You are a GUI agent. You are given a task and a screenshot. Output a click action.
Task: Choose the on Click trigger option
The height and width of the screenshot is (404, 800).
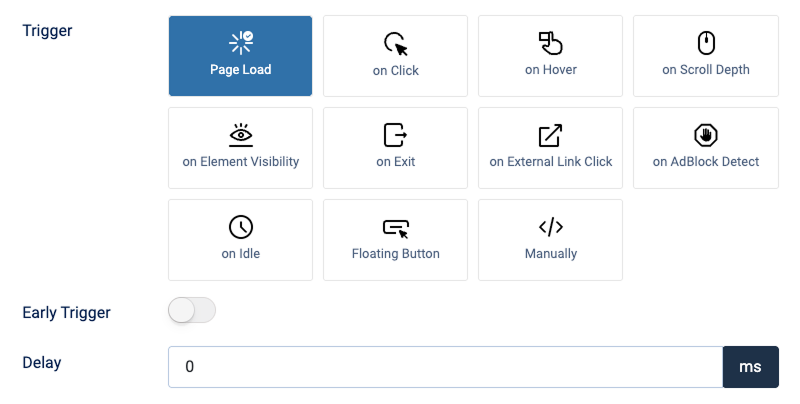pos(395,56)
